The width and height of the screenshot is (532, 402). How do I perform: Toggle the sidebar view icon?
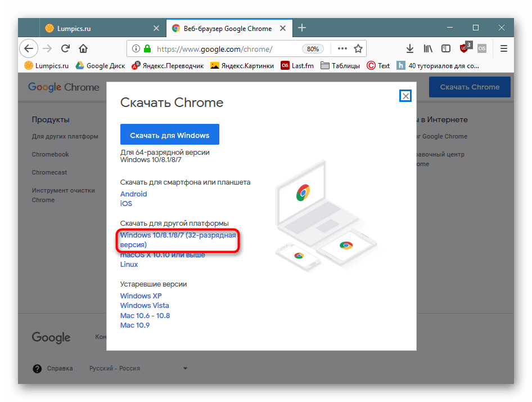click(446, 48)
